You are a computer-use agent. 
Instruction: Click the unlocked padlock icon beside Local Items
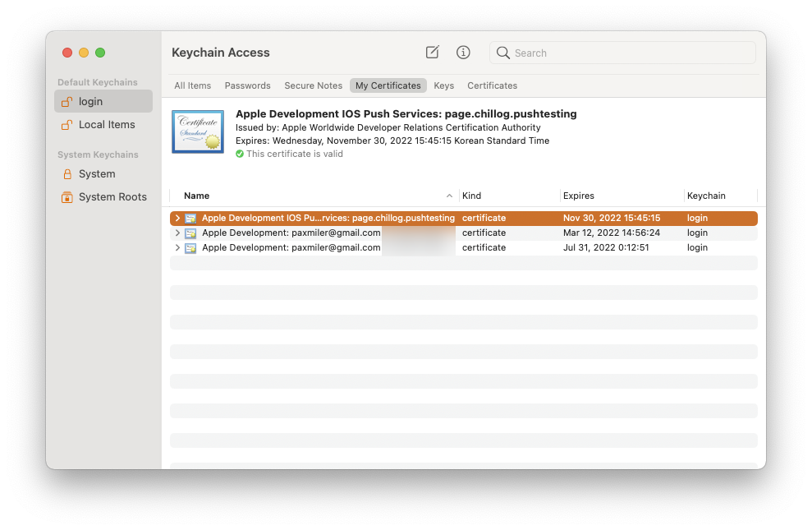coord(67,125)
